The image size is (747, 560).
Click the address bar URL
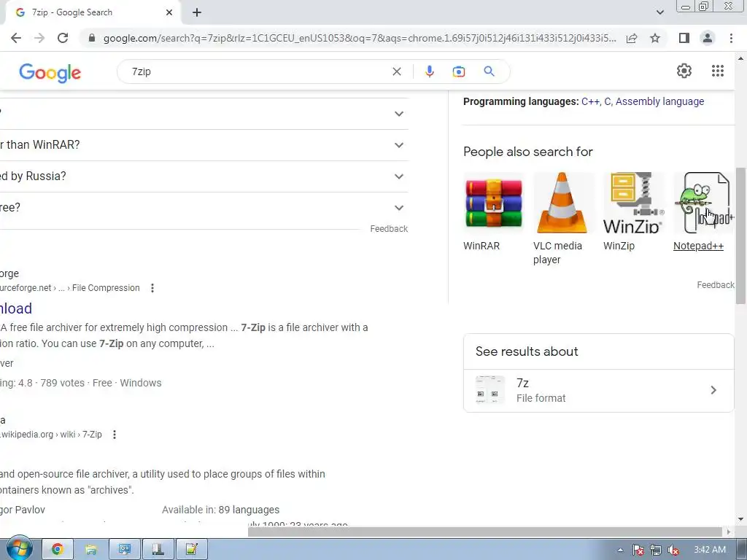(359, 38)
